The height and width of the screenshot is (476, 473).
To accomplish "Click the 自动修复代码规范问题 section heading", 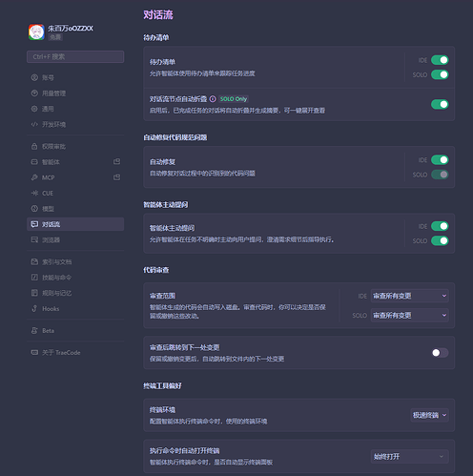I will click(175, 137).
